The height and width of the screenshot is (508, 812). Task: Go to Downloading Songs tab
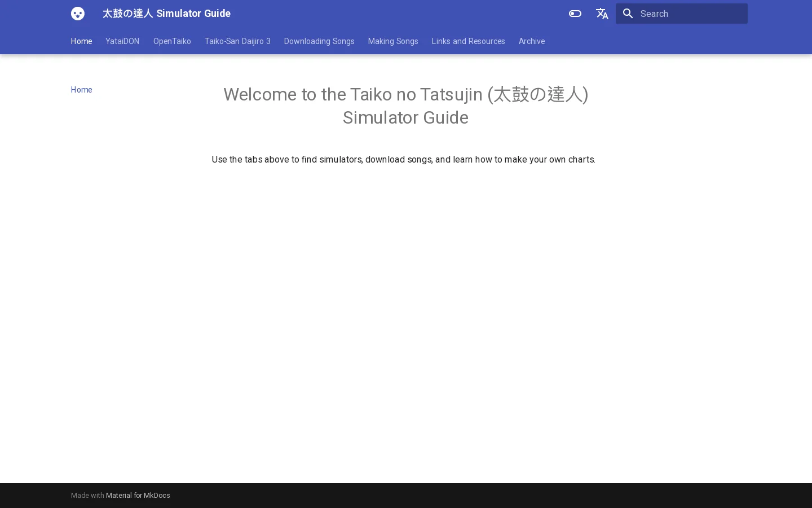coord(319,41)
